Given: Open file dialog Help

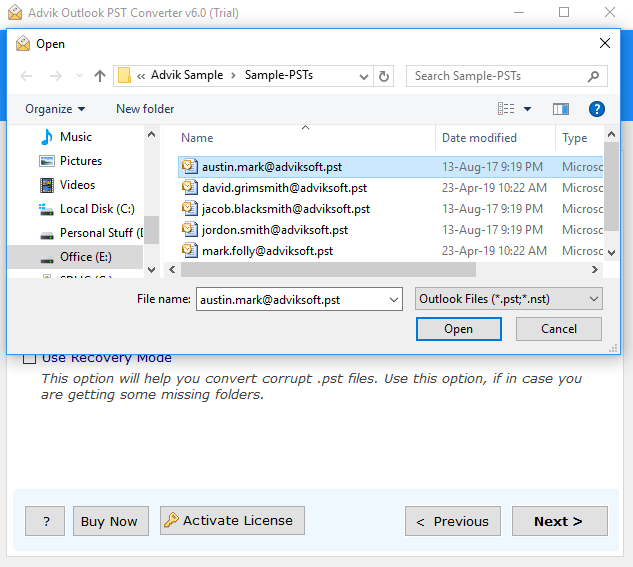Looking at the screenshot, I should (597, 109).
